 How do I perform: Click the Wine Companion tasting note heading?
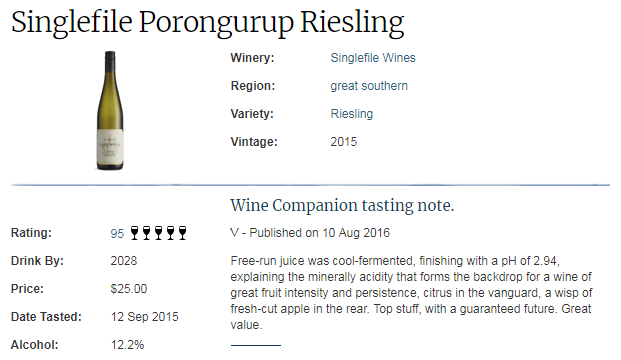point(342,206)
